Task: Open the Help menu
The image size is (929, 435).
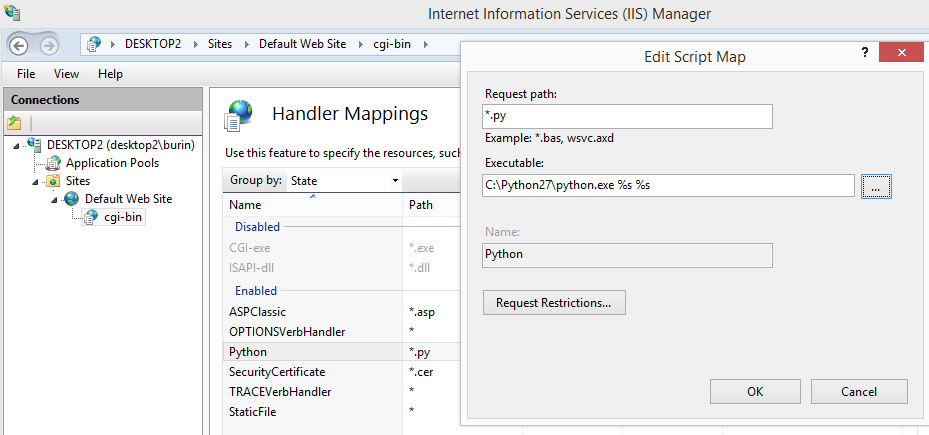Action: click(110, 74)
